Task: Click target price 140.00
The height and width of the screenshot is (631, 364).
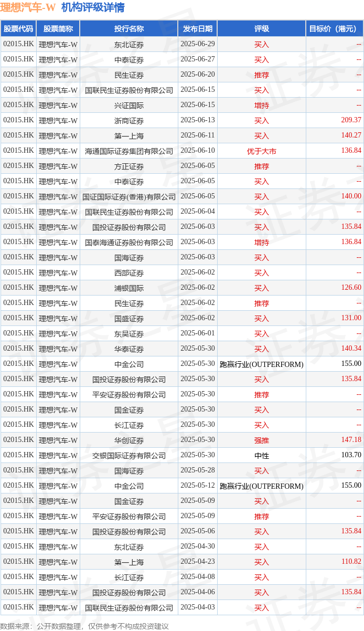Action: (x=351, y=196)
